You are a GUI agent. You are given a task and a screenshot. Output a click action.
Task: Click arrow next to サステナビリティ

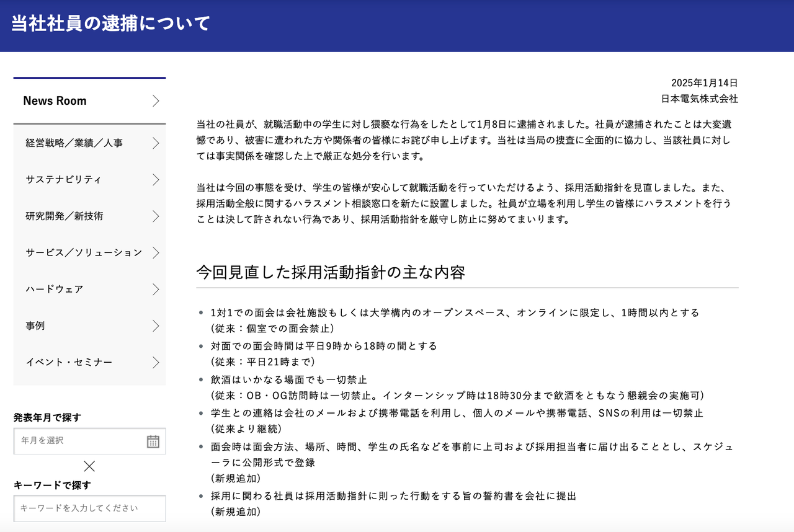tap(156, 180)
